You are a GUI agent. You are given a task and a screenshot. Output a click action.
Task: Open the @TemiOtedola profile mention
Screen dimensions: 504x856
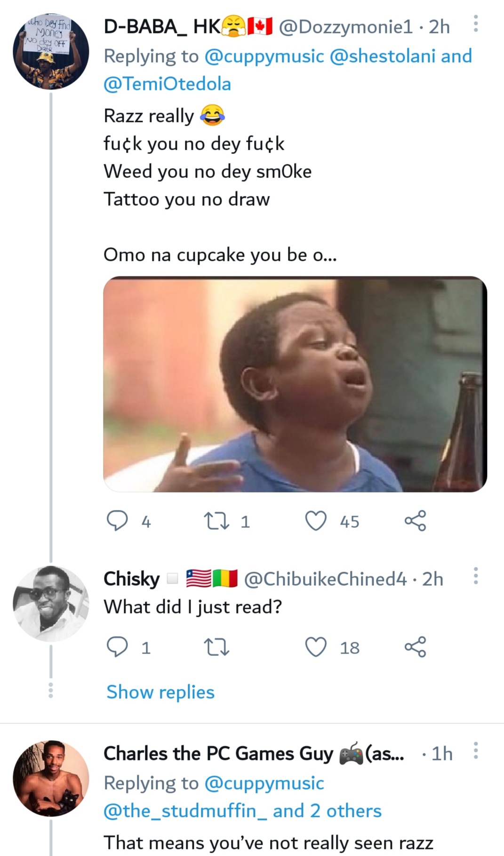(x=168, y=84)
